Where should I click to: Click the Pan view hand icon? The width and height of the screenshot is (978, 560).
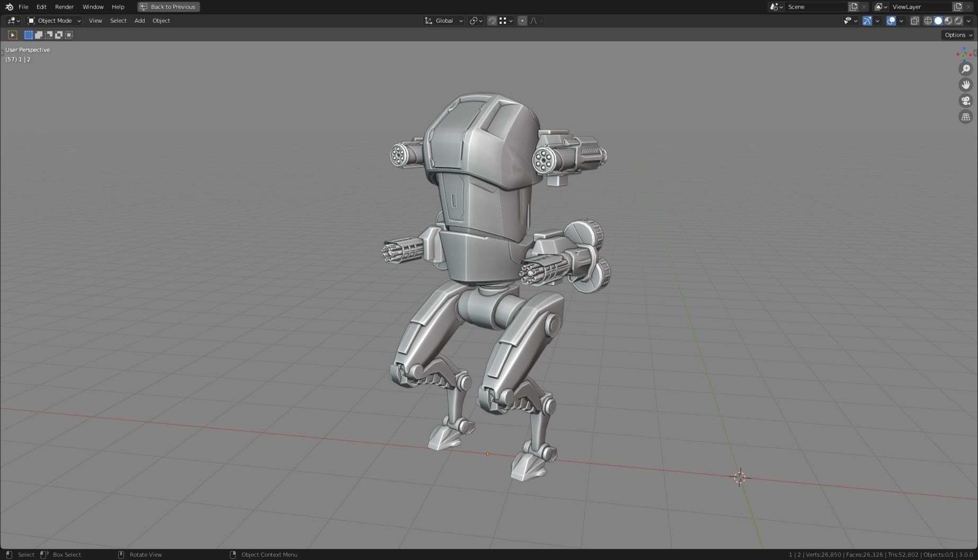[966, 85]
